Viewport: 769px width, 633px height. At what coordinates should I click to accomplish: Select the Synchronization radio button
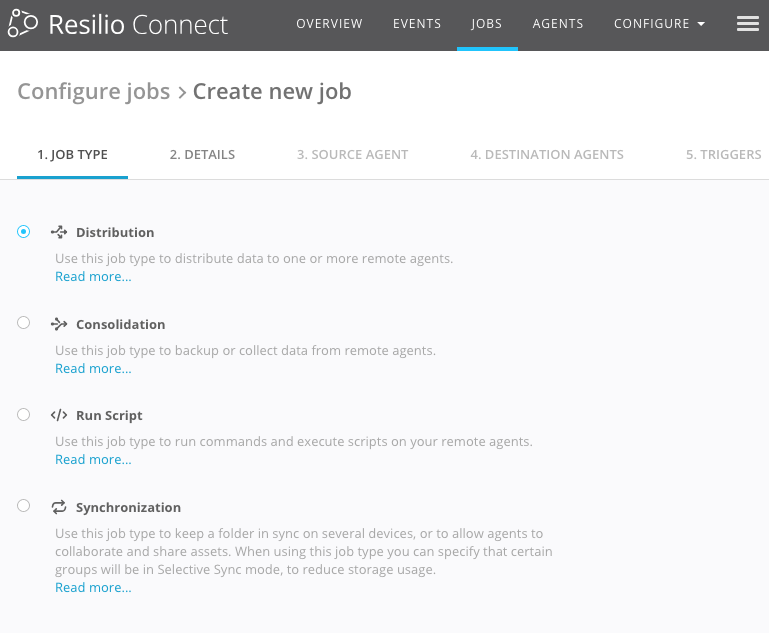pos(24,506)
